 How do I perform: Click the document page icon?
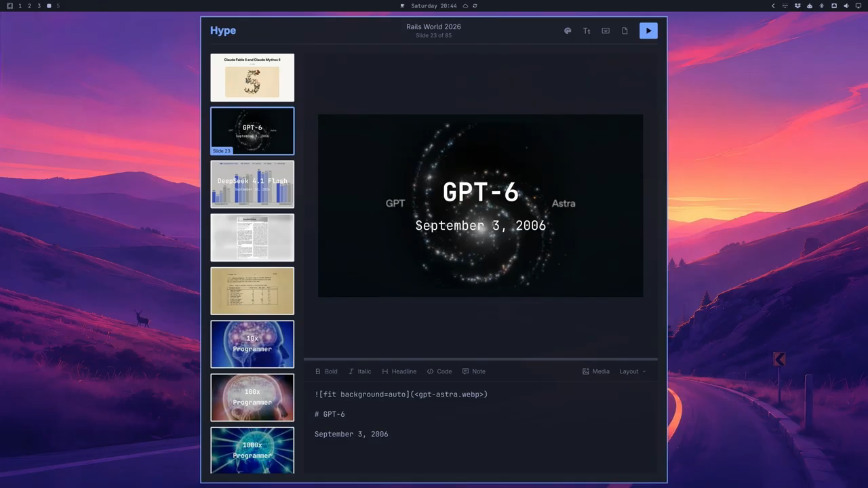click(625, 30)
